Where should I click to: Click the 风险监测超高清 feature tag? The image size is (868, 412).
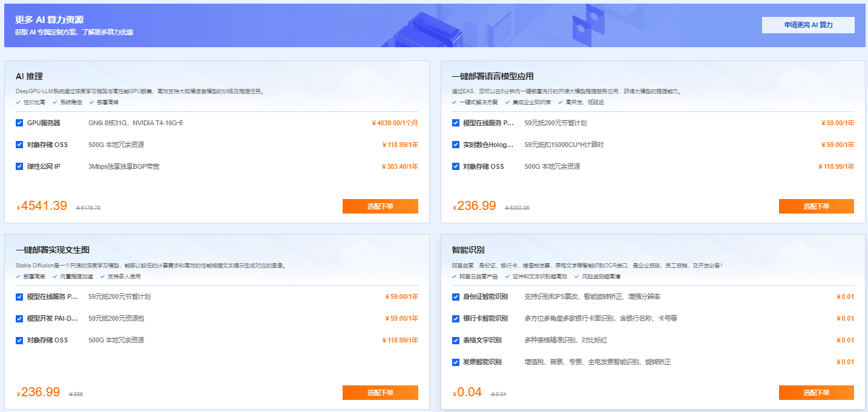pyautogui.click(x=601, y=276)
